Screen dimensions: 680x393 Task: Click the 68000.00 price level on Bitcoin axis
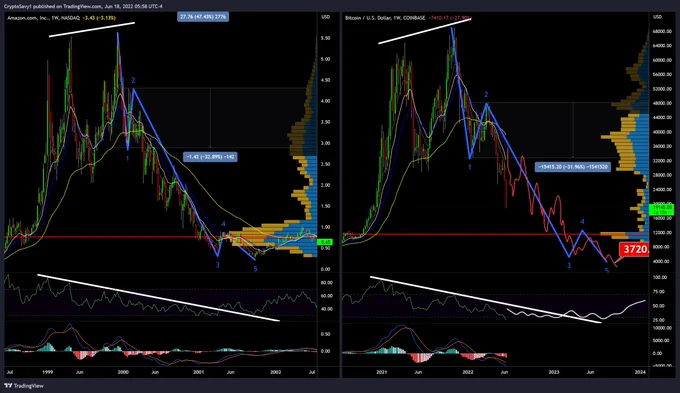(662, 32)
